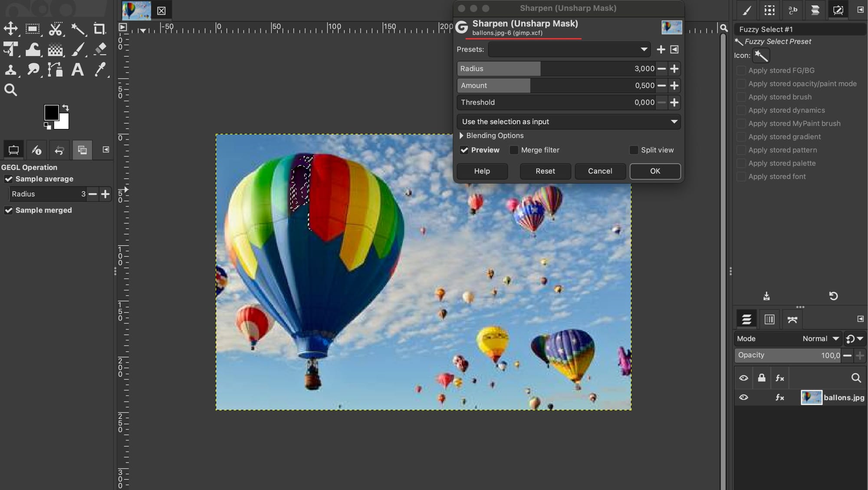Open the Presets dropdown
868x490 pixels.
[x=569, y=49]
